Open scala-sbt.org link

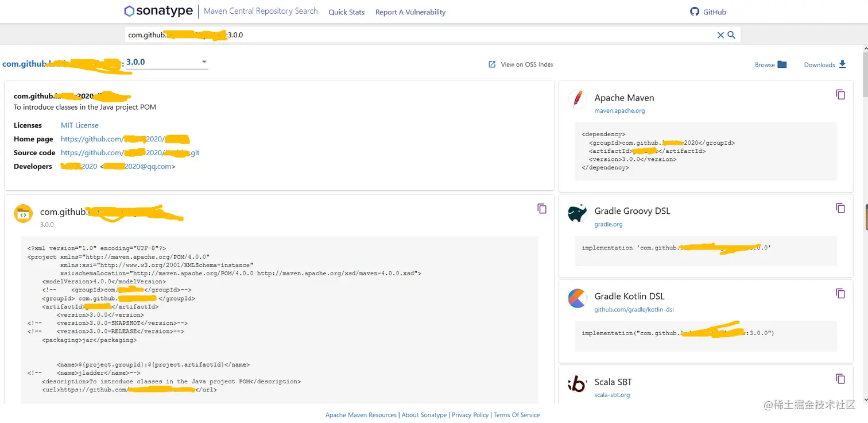(x=612, y=395)
